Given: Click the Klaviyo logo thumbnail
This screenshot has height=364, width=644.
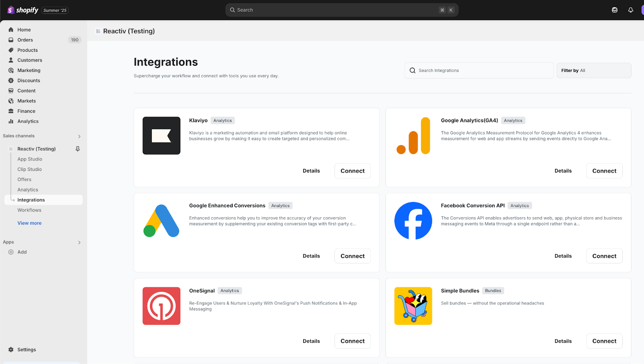Looking at the screenshot, I should (161, 136).
